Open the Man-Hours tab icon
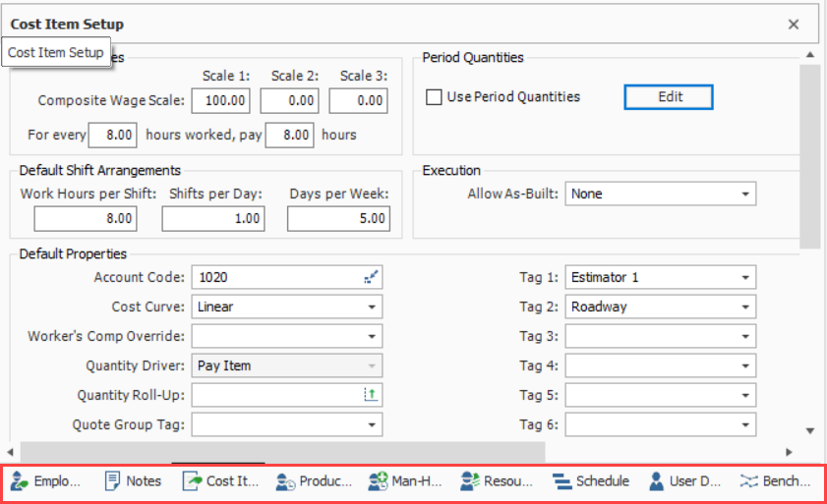The image size is (827, 504). [x=378, y=481]
